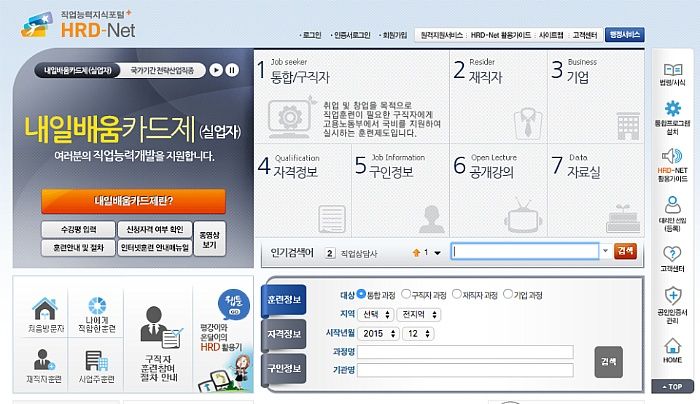Viewport: 700px width, 404px height.
Task: Select 국가기간 전략산업직종 banner tab
Action: click(x=162, y=71)
